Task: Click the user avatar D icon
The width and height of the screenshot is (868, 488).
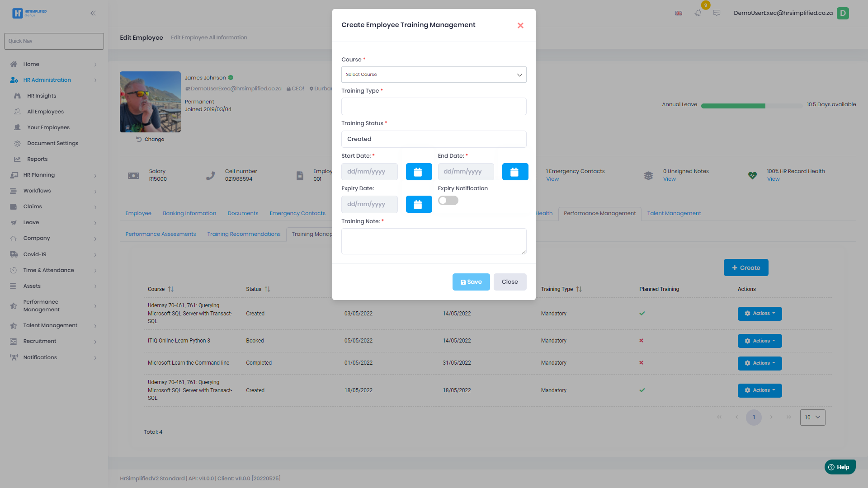Action: (x=843, y=13)
